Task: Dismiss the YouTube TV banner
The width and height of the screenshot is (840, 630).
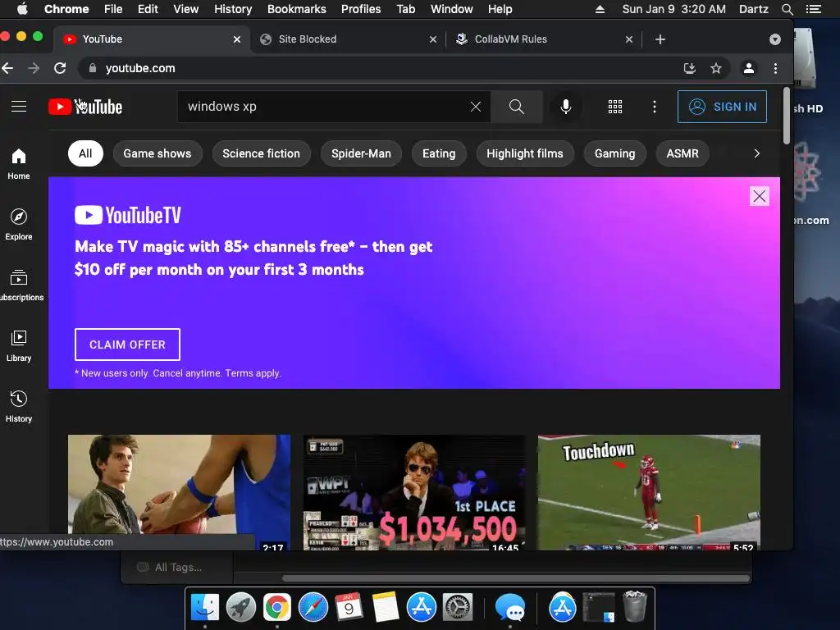Action: [759, 196]
